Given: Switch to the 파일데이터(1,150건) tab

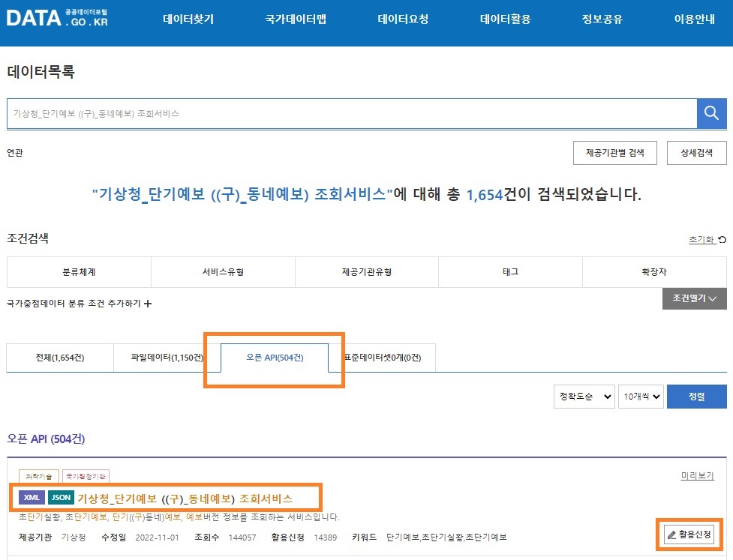Looking at the screenshot, I should tap(167, 358).
